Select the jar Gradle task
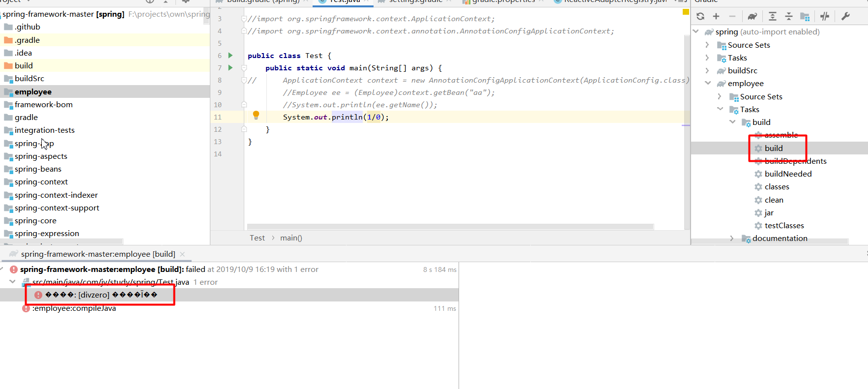The height and width of the screenshot is (389, 868). pos(769,212)
